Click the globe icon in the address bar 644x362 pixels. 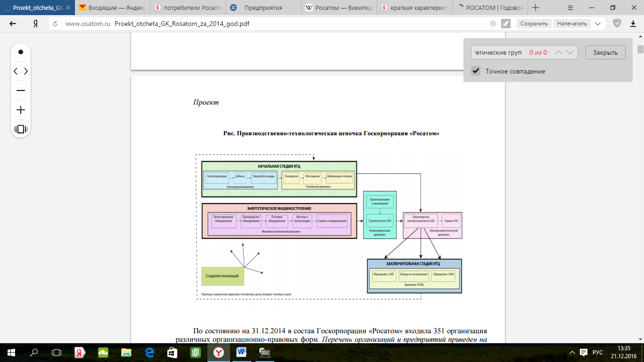(x=493, y=24)
